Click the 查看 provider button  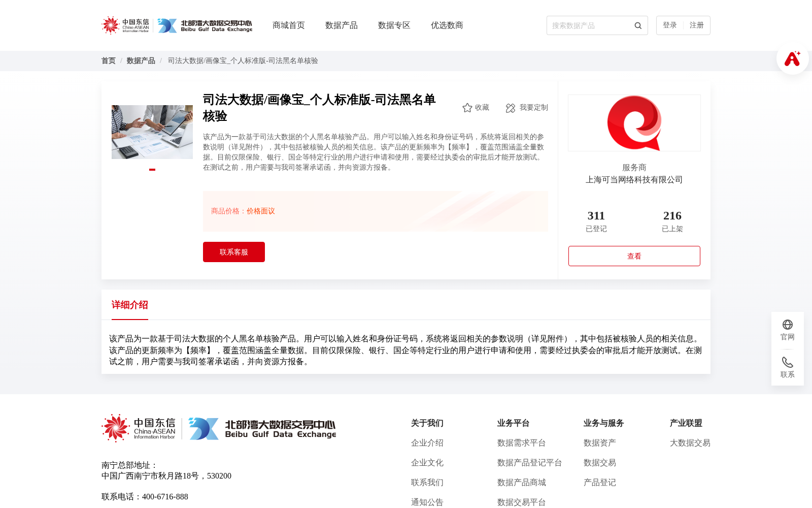coord(634,256)
